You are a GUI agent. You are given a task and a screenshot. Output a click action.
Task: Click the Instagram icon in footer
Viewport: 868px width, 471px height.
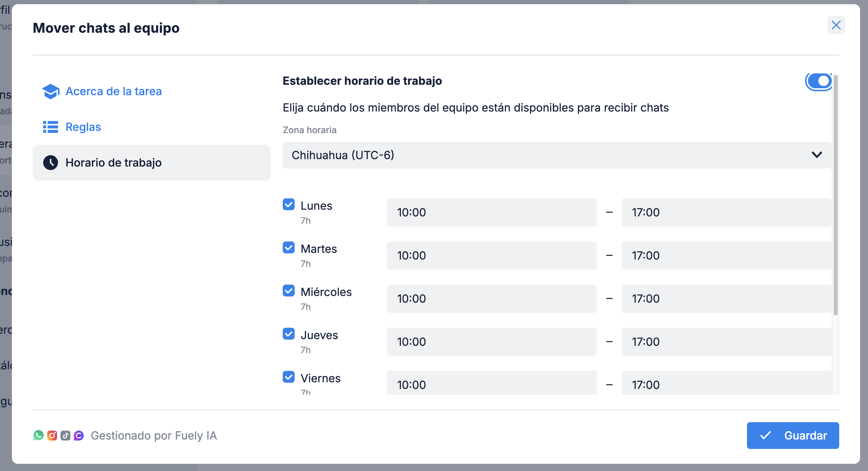point(52,435)
